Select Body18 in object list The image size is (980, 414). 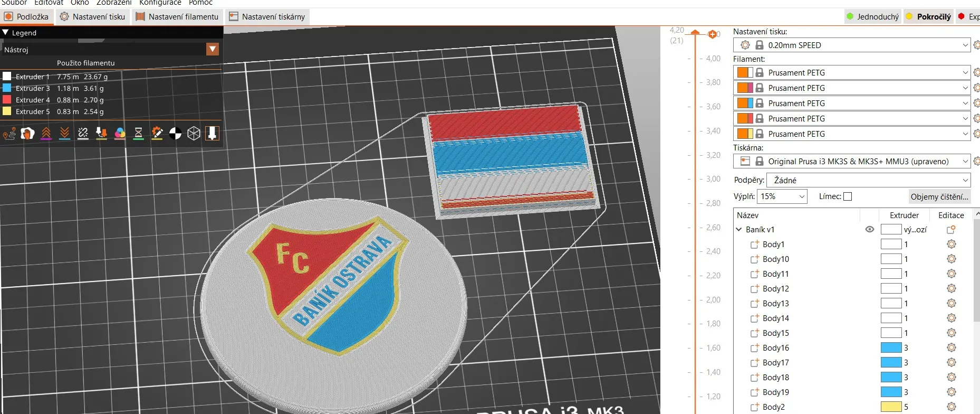[x=775, y=377]
